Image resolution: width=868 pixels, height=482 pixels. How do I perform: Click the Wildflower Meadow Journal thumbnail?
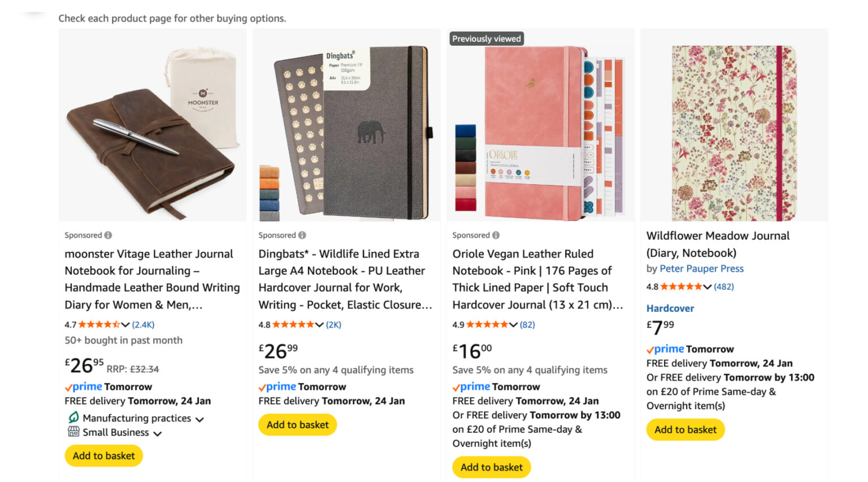(x=734, y=130)
